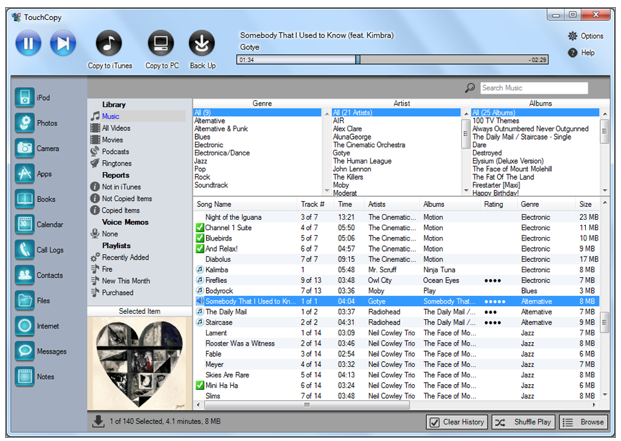Viewport: 621px width, 441px height.
Task: Open the Internet section icon
Action: (x=25, y=325)
